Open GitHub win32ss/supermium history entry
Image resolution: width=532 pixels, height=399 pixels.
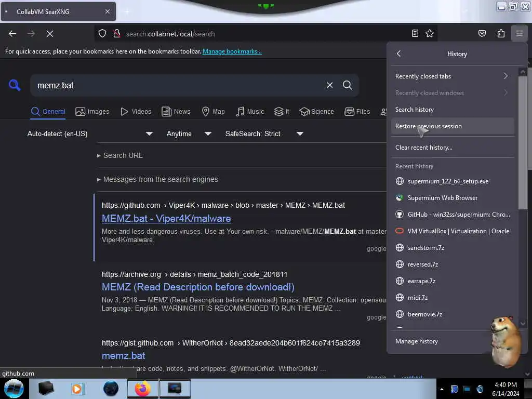453,215
